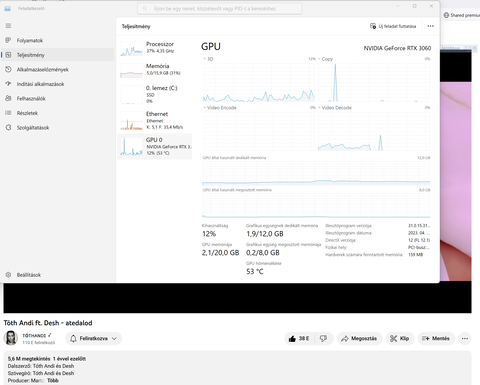Screen dimensions: 480x385
Task: Close the Task Manager window
Action: point(431,6)
